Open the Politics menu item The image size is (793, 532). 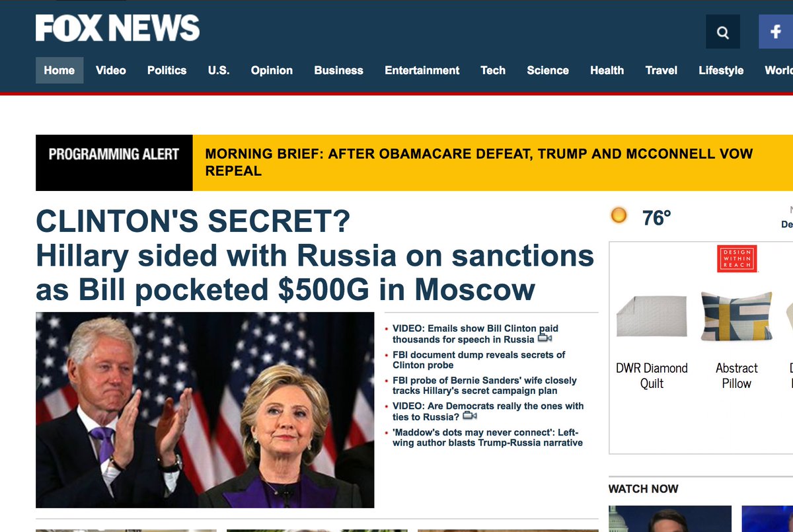click(167, 70)
